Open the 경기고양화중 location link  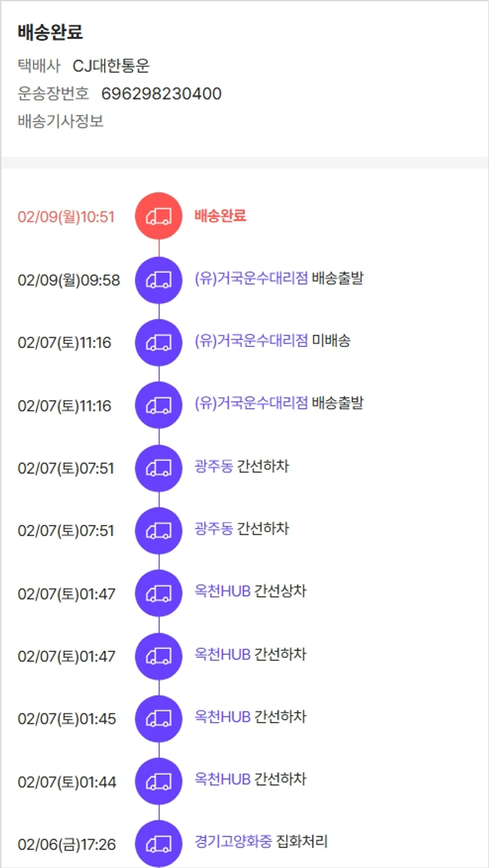tap(233, 842)
